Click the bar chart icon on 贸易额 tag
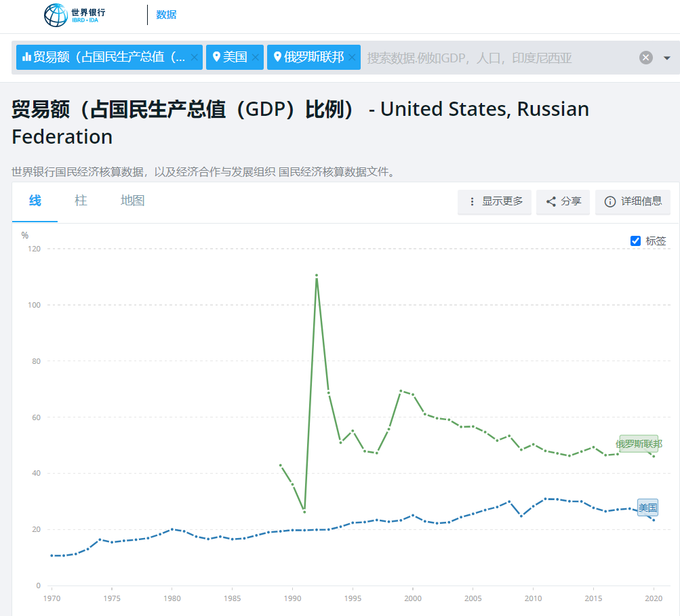The image size is (680, 616). click(x=26, y=57)
